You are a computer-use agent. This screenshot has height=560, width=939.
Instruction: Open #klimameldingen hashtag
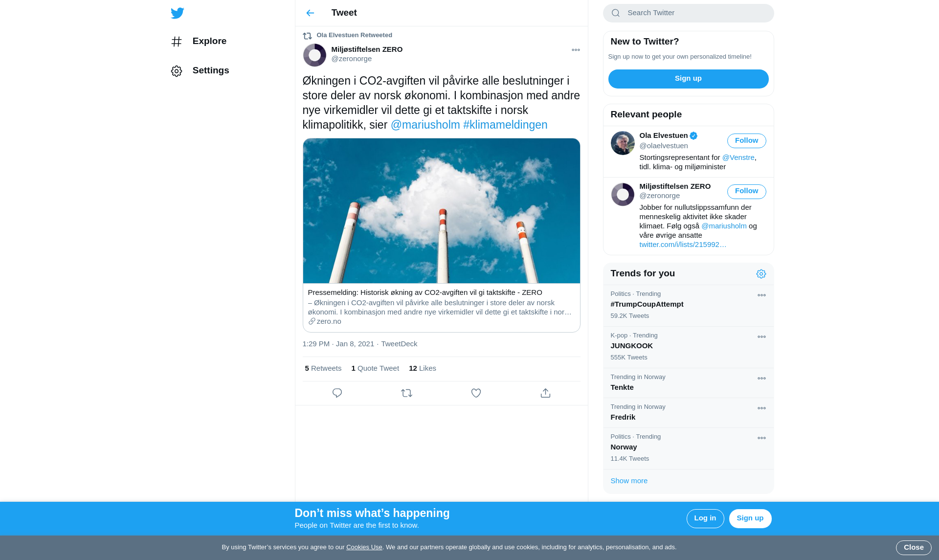[505, 125]
